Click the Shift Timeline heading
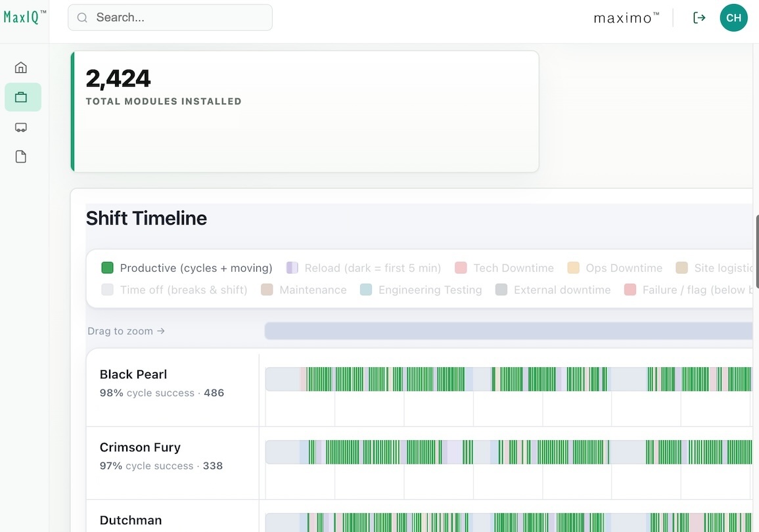 pos(146,218)
